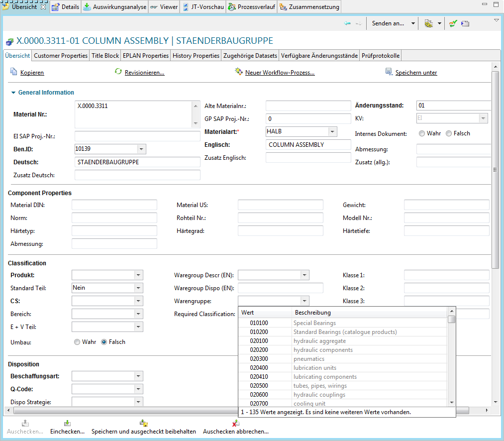Switch to the EPLAN Properties tab
This screenshot has width=504, height=441.
click(x=146, y=56)
